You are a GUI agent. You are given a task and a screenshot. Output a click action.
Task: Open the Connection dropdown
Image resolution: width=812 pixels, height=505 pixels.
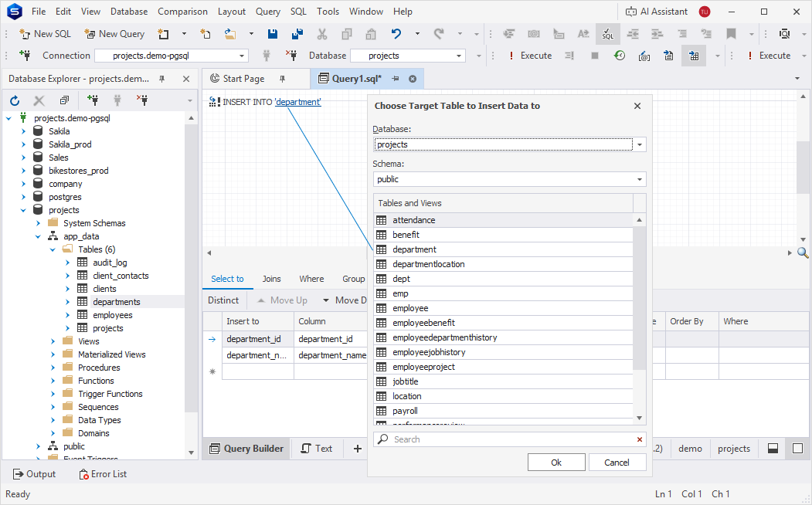pos(242,56)
